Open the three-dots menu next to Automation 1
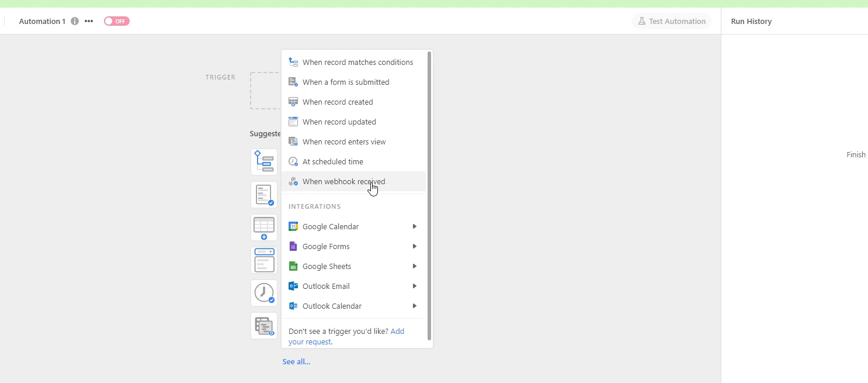Screen dimensions: 868x383 (x=89, y=21)
